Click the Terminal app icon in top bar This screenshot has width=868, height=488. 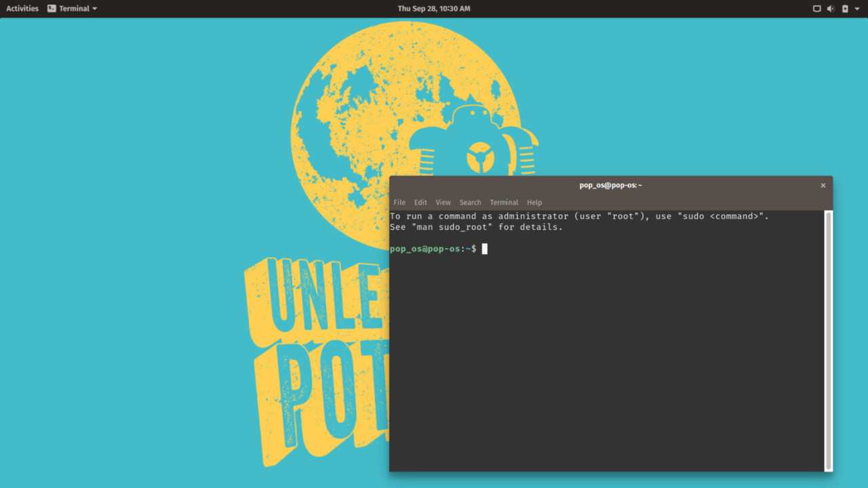tap(52, 9)
